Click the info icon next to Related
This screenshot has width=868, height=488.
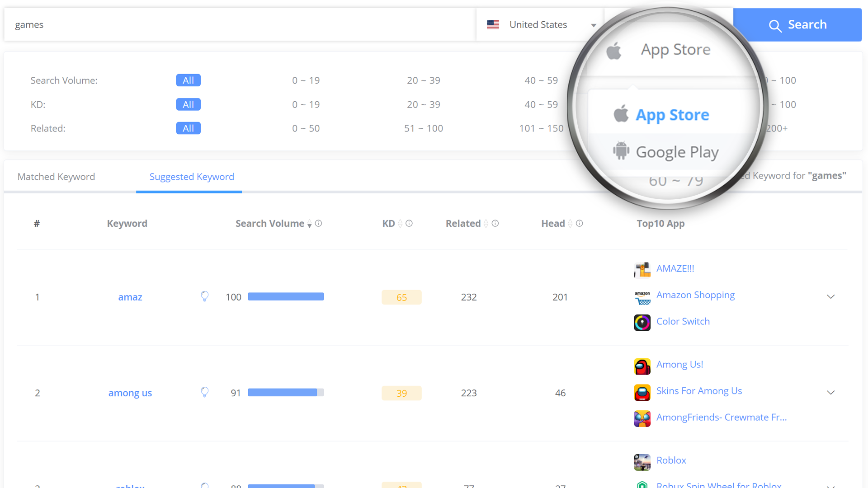click(x=495, y=223)
